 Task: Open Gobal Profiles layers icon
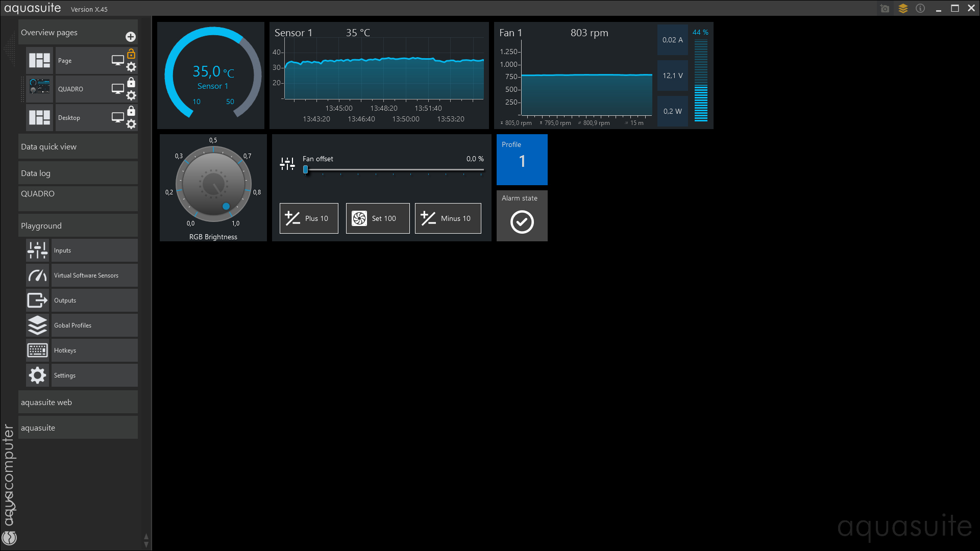(37, 325)
